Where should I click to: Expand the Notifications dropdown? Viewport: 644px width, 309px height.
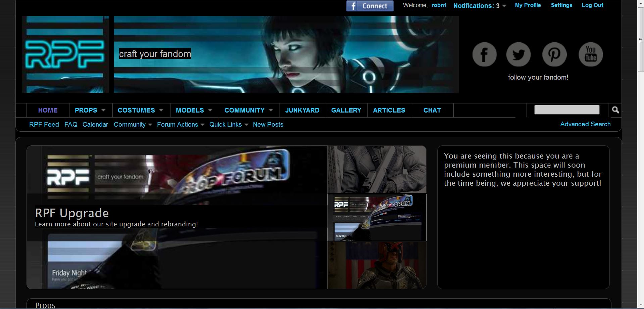click(x=480, y=6)
